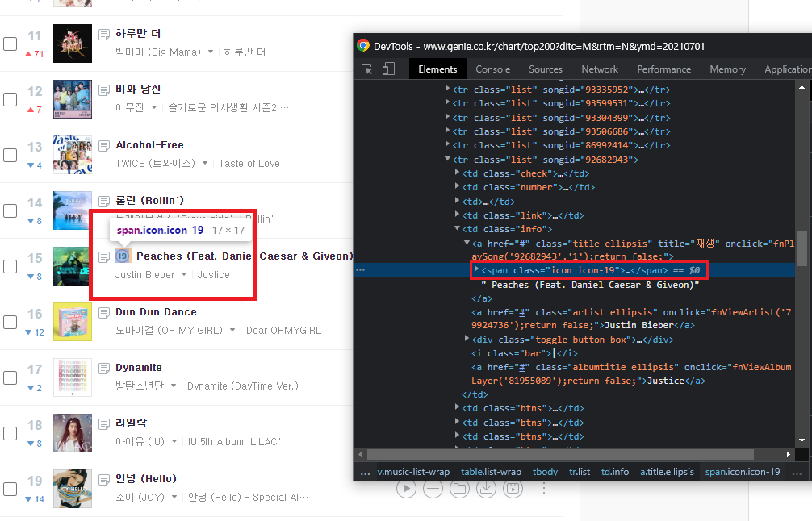This screenshot has width=812, height=521.
Task: Open the artist dropdown next to 오마이걸 (OH MY GIRL)
Action: point(232,330)
